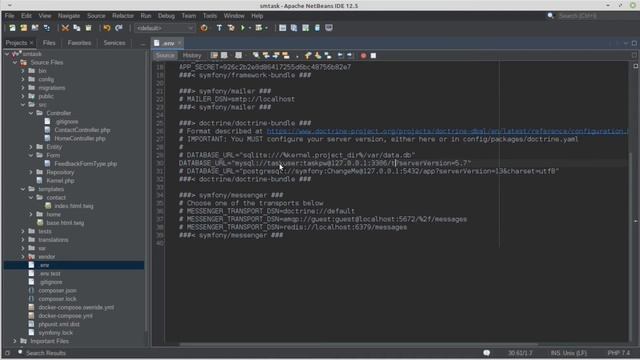This screenshot has width=640, height=360.
Task: Open the doctrine-project.org link in editor
Action: point(447,131)
